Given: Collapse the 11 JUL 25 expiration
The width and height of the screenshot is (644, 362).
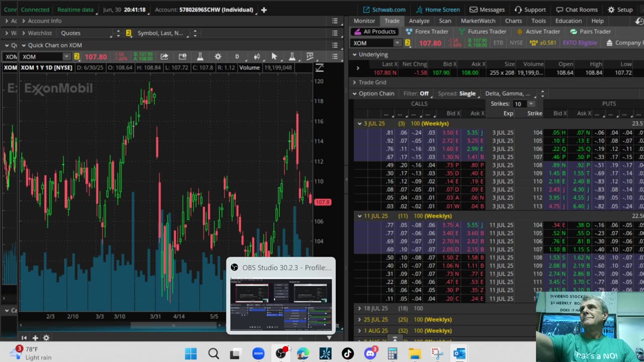Looking at the screenshot, I should [x=359, y=216].
